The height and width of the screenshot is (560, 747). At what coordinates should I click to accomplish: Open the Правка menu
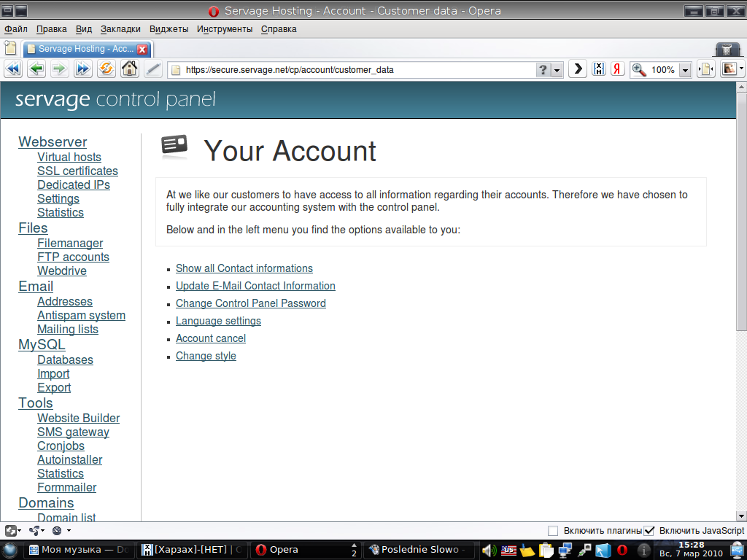point(52,29)
